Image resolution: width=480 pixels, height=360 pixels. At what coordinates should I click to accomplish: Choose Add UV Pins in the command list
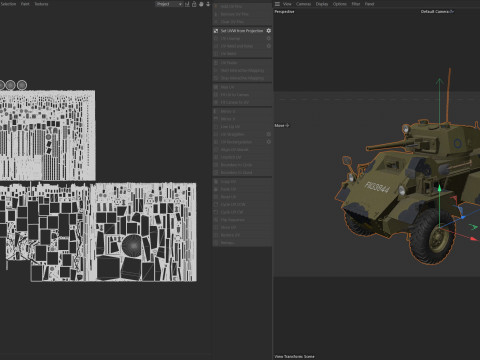[x=242, y=6]
